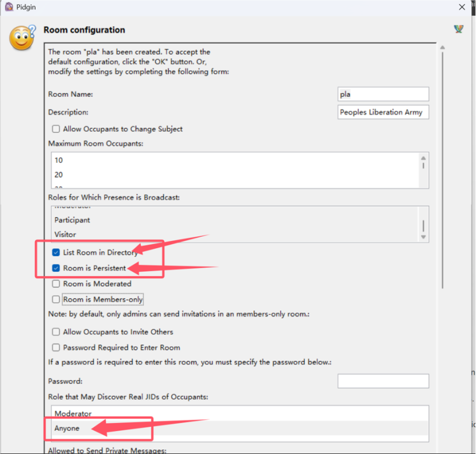Select Visitor in presence broadcast roles

(65, 234)
